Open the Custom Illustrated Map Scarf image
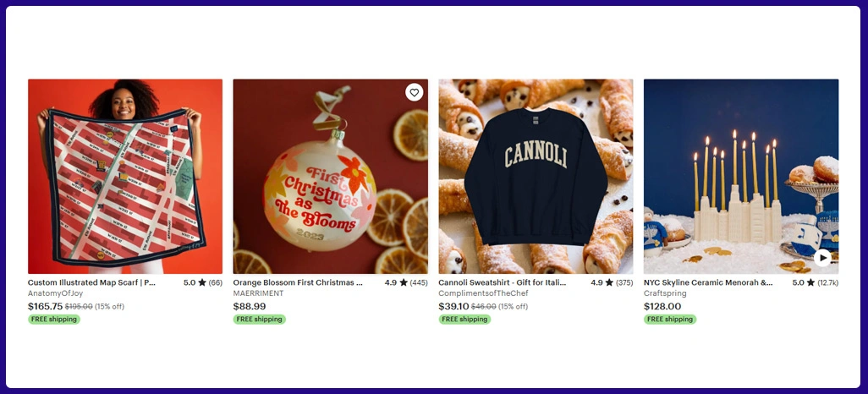868x394 pixels. click(125, 177)
